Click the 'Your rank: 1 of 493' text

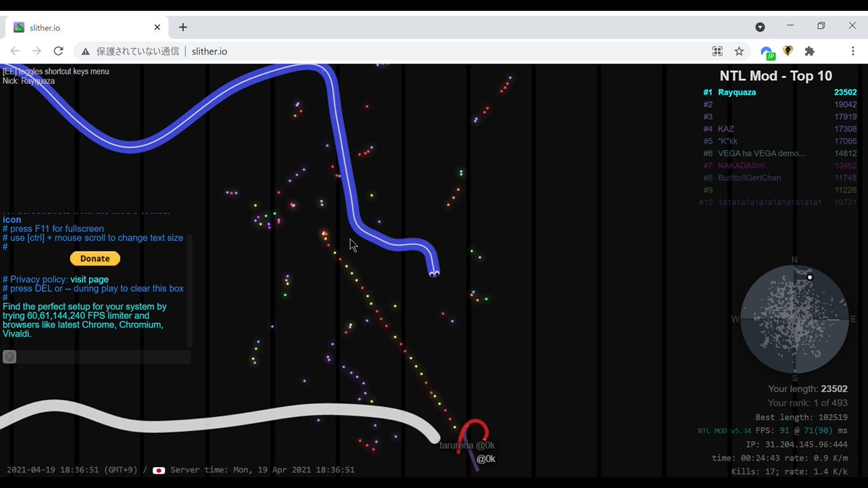(807, 403)
